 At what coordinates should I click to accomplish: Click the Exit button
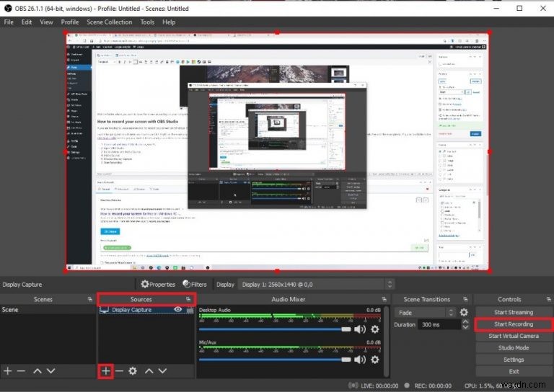514,371
